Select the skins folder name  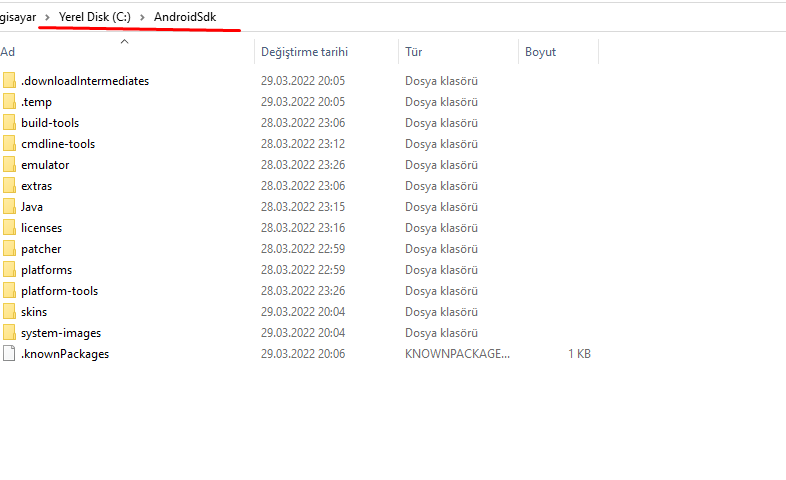pyautogui.click(x=34, y=312)
